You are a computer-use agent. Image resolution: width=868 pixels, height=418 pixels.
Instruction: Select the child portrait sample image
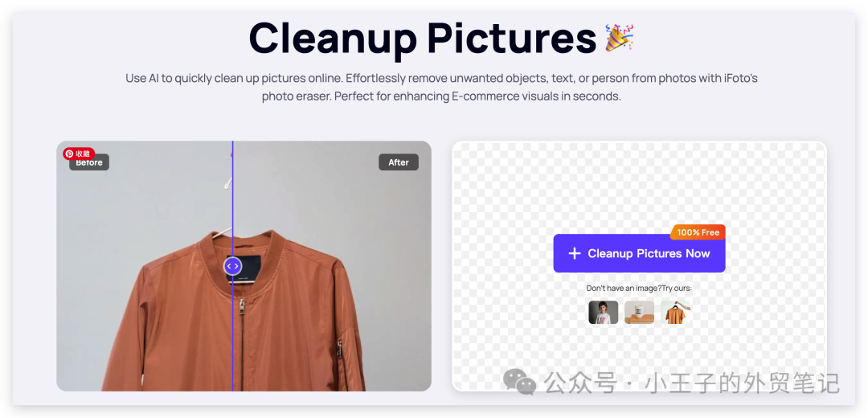click(603, 312)
